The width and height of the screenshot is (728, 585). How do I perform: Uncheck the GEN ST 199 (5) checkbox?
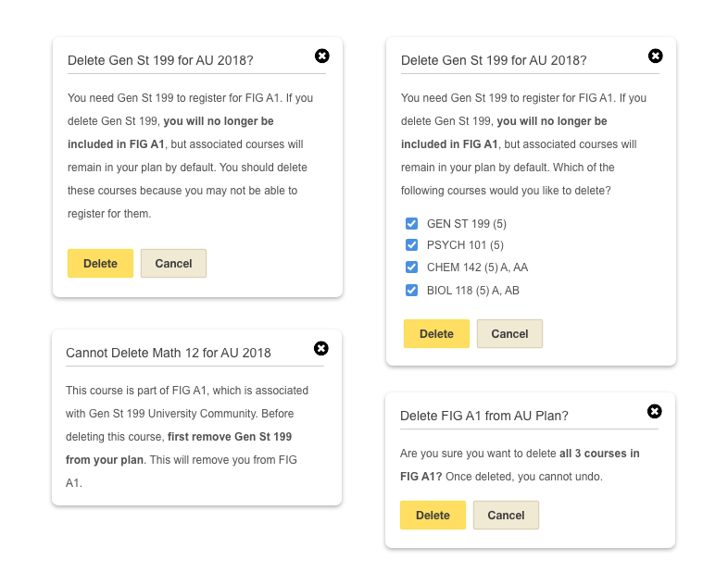[x=411, y=223]
